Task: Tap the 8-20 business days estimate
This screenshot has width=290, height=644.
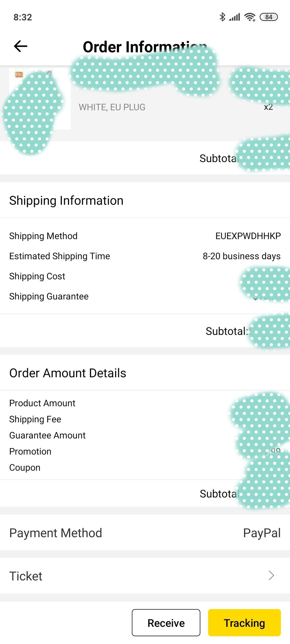Action: click(241, 256)
